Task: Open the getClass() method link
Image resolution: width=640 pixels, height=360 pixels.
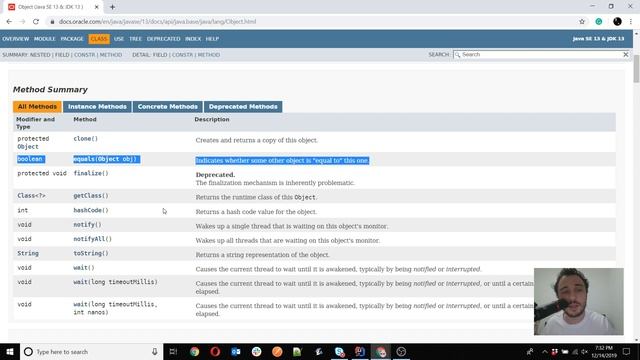Action: (91, 196)
